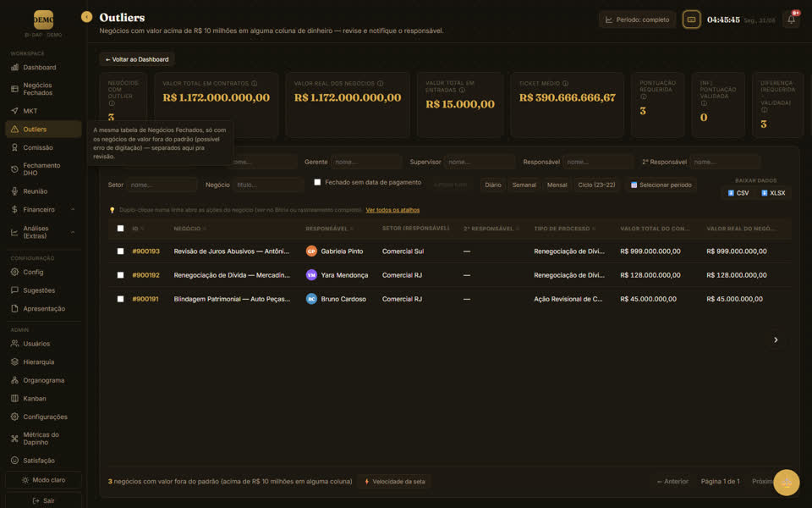This screenshot has height=508, width=812.
Task: Click the notification bell icon
Action: (x=792, y=19)
